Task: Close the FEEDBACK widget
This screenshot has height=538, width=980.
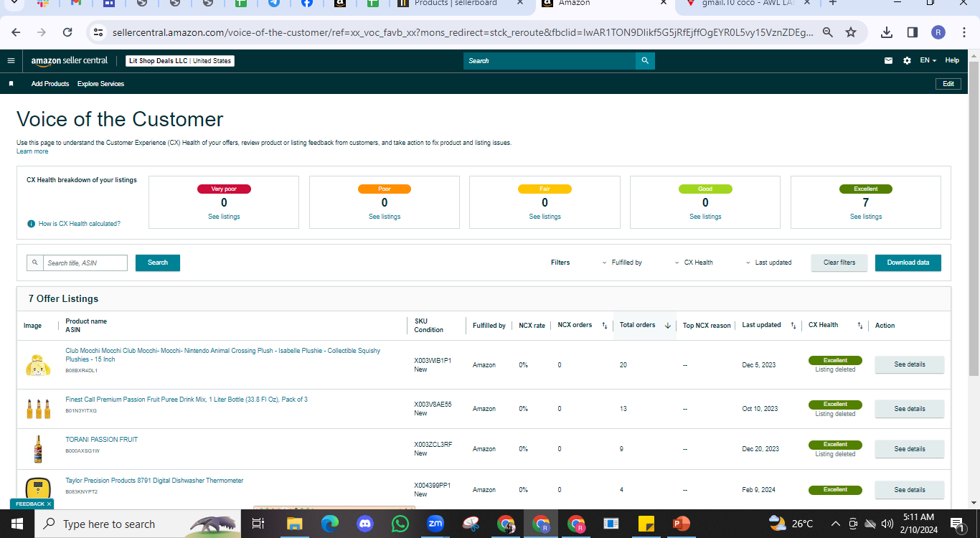Action: click(49, 504)
